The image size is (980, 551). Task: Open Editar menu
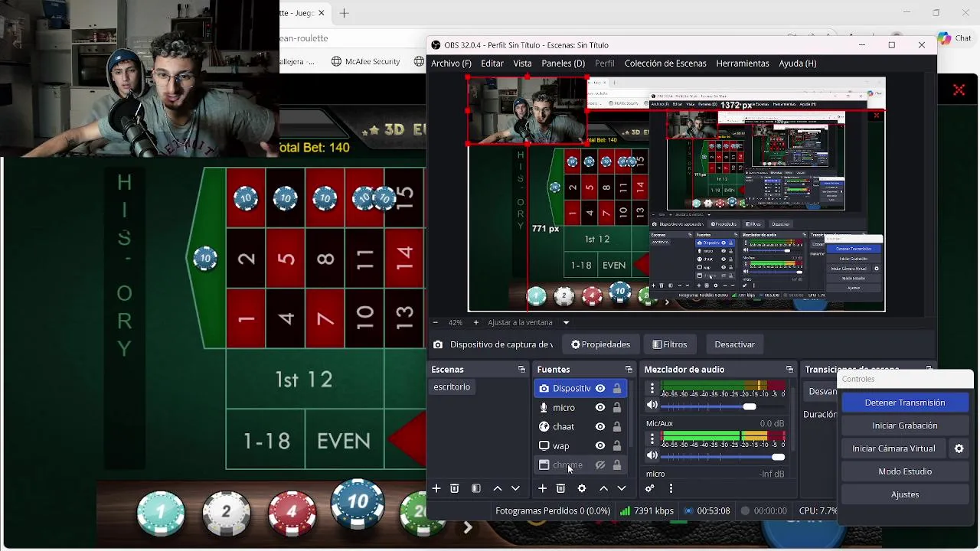click(x=492, y=64)
